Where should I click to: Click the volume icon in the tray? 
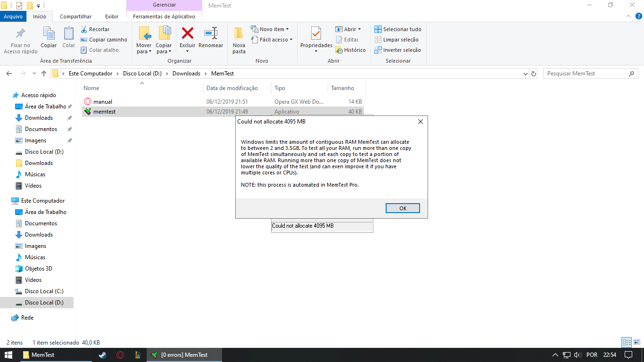click(x=578, y=355)
